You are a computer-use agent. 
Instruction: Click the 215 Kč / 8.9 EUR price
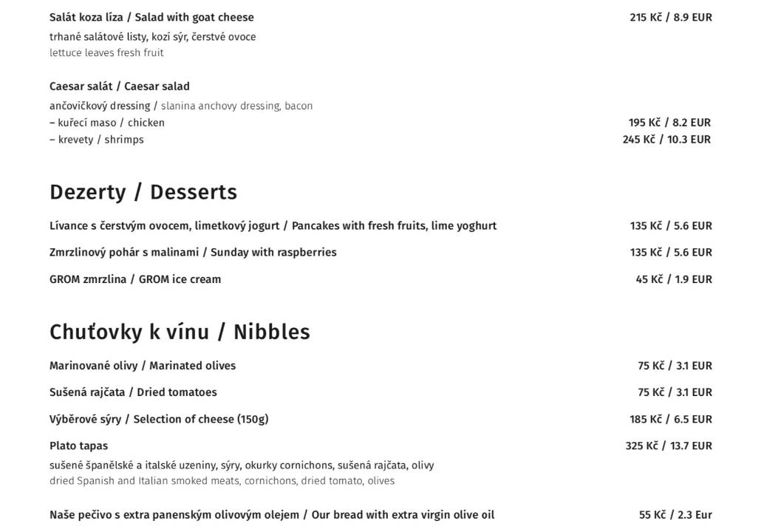click(671, 18)
